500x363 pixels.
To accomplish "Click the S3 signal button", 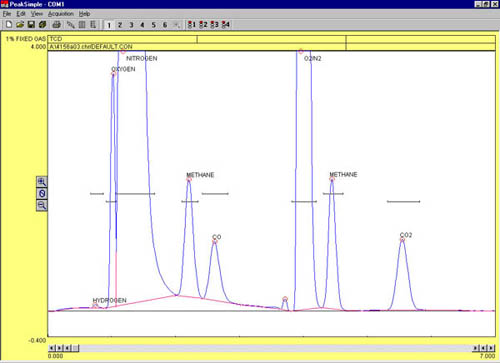I will (214, 24).
